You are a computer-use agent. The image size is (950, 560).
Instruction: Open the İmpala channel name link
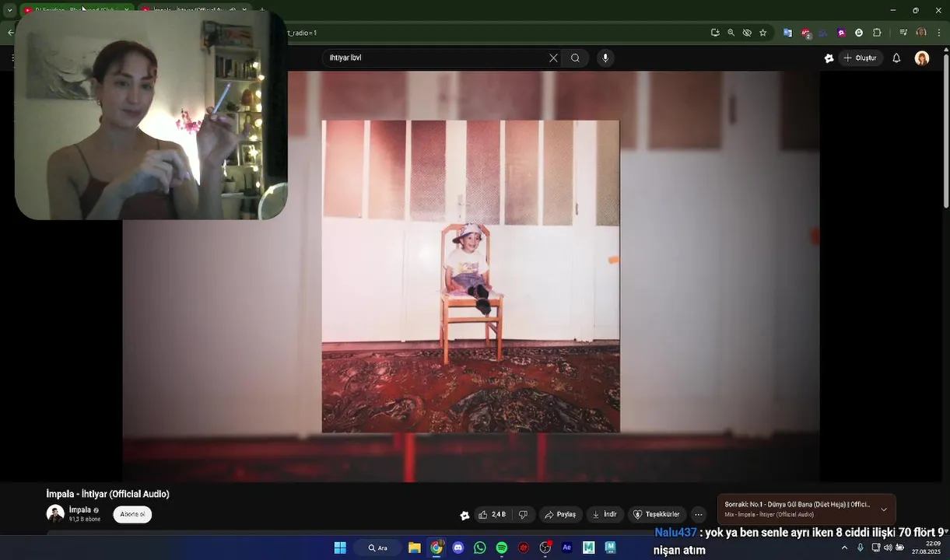coord(80,510)
